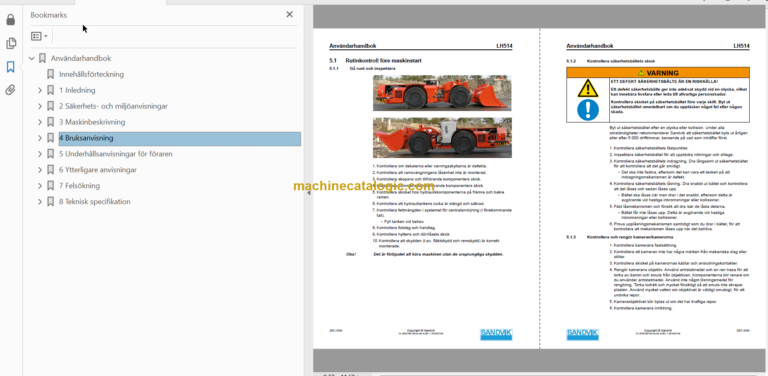The width and height of the screenshot is (768, 376).
Task: Click the Sandvik logo on left page
Action: coord(496,334)
